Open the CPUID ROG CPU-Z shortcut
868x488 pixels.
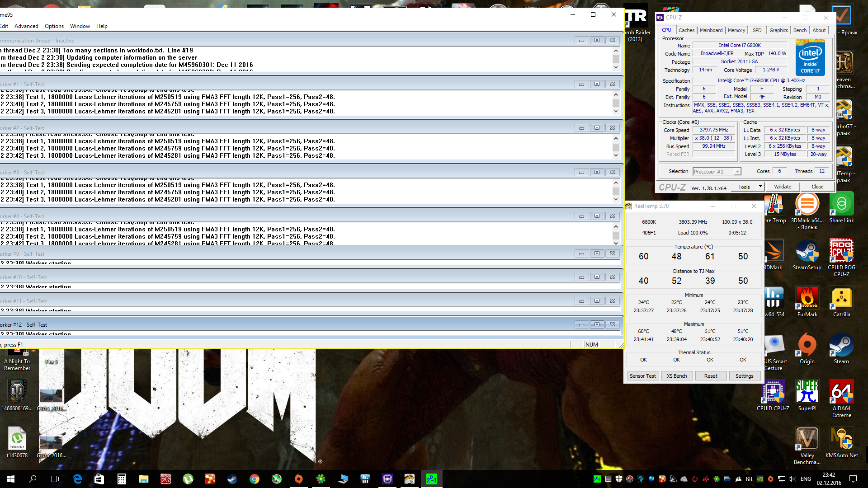pos(841,251)
